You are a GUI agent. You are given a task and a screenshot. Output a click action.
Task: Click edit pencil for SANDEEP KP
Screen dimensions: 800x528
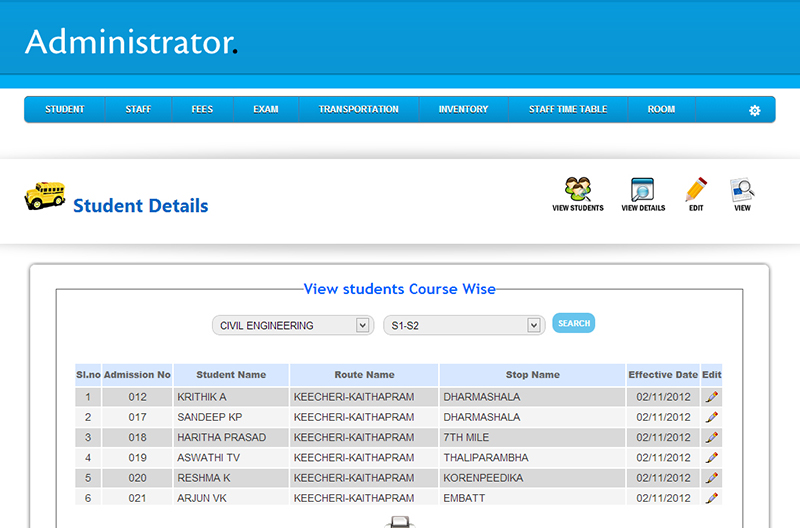[x=712, y=417]
